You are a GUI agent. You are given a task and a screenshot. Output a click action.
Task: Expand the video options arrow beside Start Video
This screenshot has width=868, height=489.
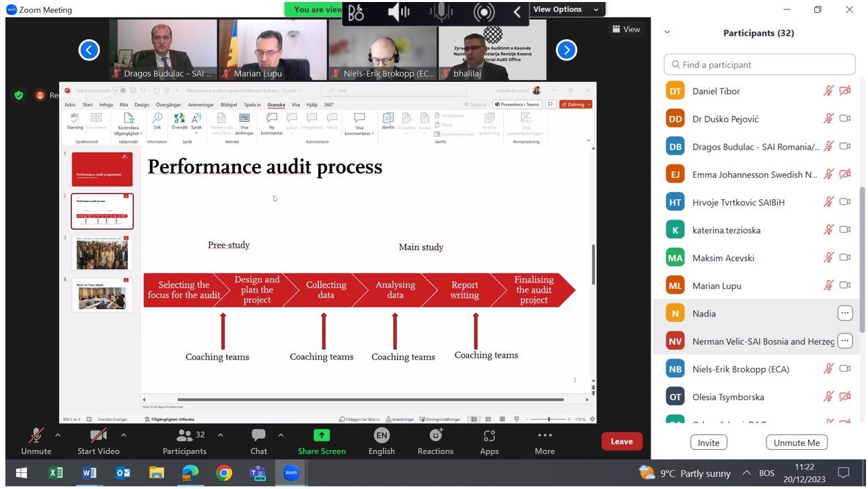click(x=124, y=435)
